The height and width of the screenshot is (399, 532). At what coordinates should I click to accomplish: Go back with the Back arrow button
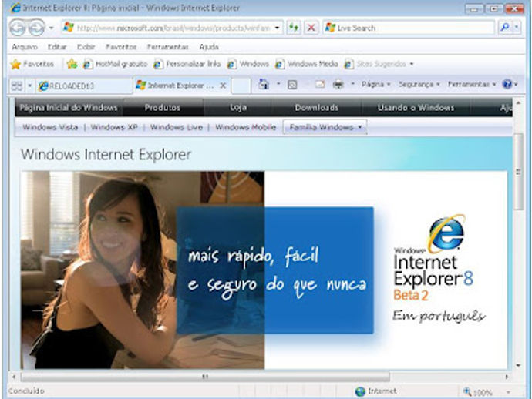tap(18, 28)
